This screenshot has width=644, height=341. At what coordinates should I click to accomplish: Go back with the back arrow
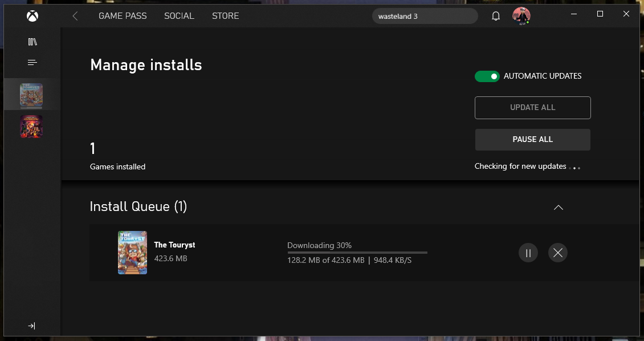[x=75, y=16]
